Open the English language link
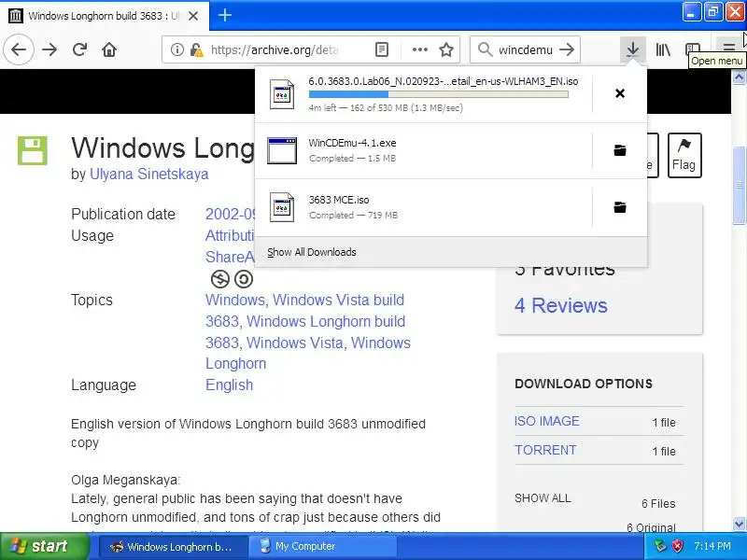 229,385
